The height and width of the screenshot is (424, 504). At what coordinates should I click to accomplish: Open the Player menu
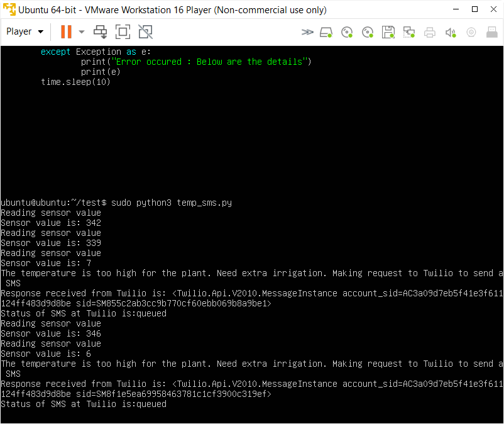pyautogui.click(x=25, y=31)
